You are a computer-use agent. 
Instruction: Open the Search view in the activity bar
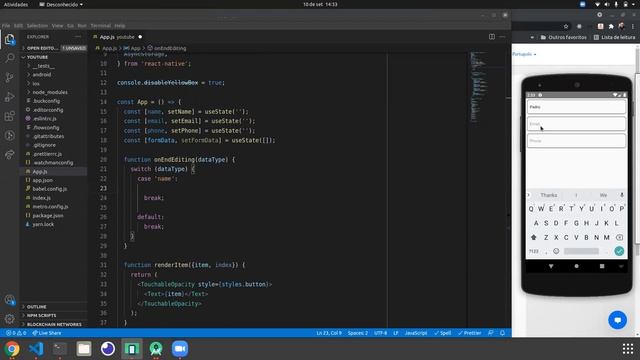(x=9, y=58)
